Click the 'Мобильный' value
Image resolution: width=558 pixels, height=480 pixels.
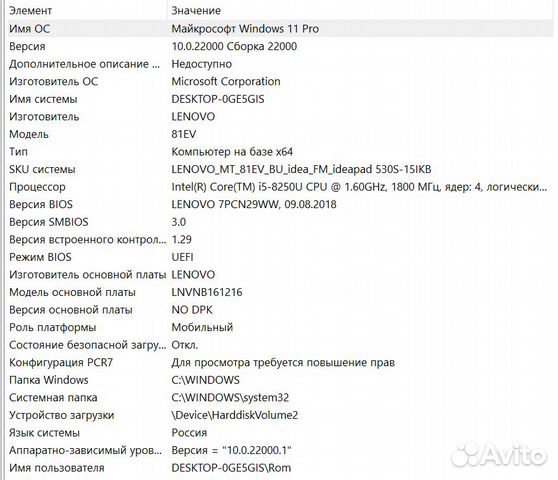tap(202, 327)
